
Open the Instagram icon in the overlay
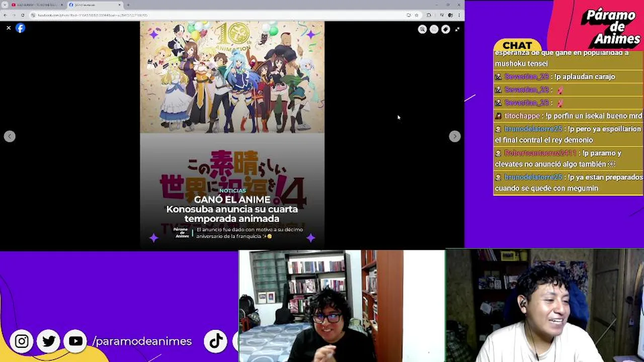click(22, 341)
